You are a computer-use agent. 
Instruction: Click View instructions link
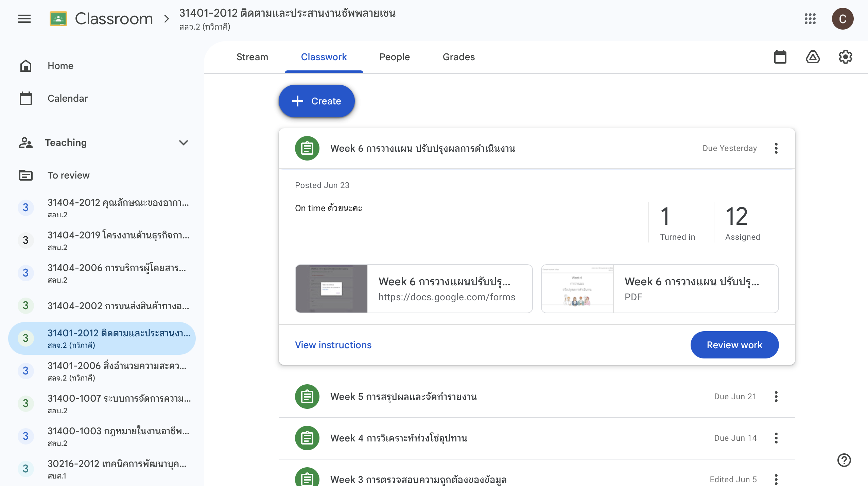point(333,345)
